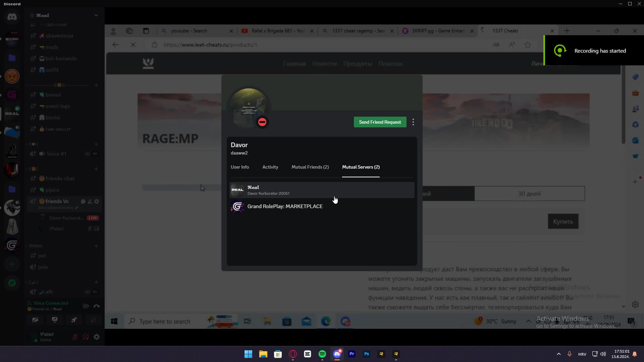Click Davor's profile avatar
The width and height of the screenshot is (644, 362).
[249, 108]
